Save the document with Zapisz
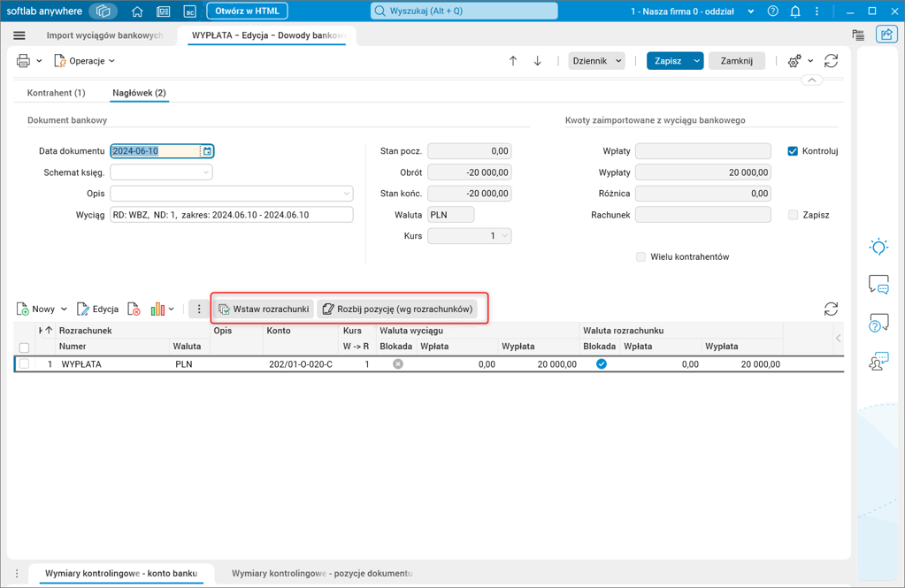 (668, 61)
